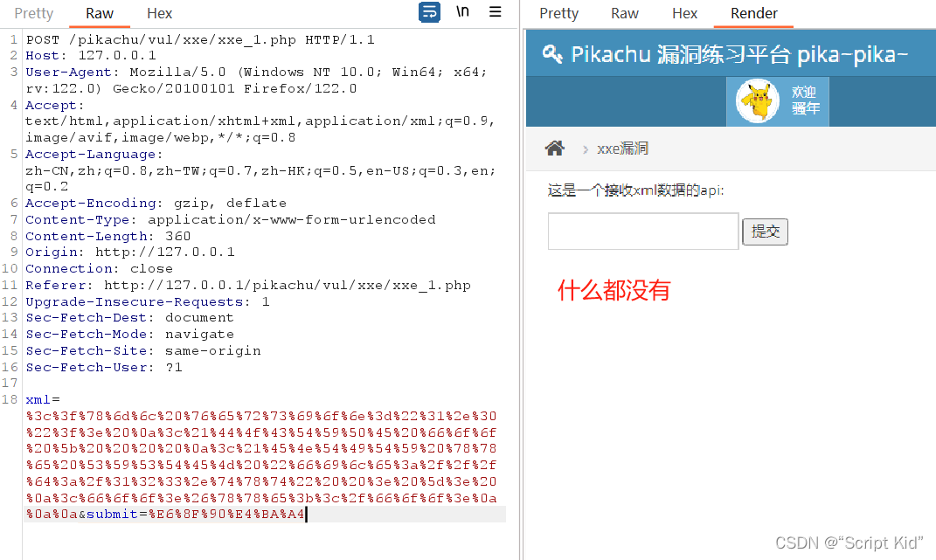This screenshot has width=936, height=560.
Task: Switch to the Hex tab on the request panel
Action: (159, 13)
